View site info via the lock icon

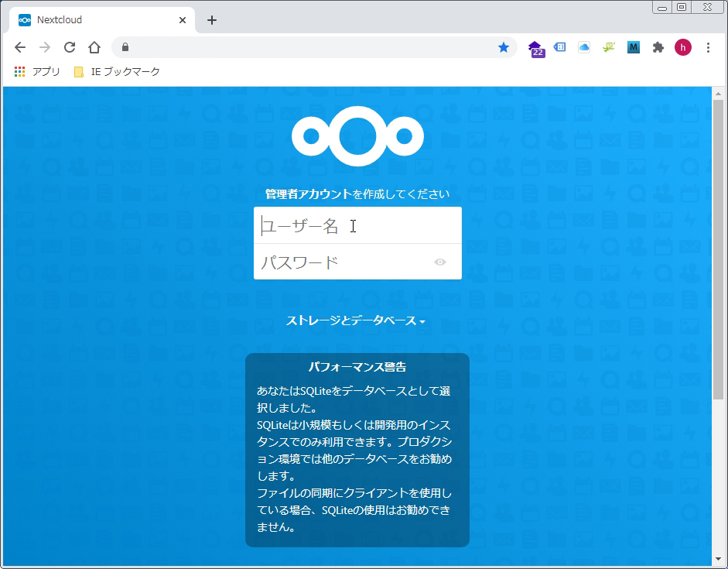[125, 47]
